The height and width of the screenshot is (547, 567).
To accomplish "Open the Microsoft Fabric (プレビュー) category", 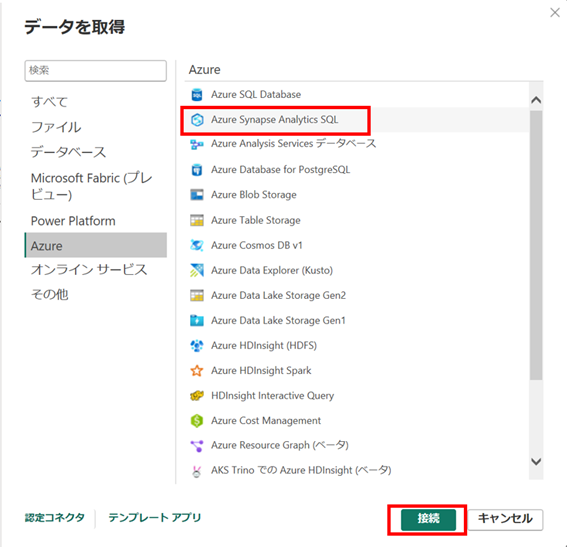I will pyautogui.click(x=91, y=187).
